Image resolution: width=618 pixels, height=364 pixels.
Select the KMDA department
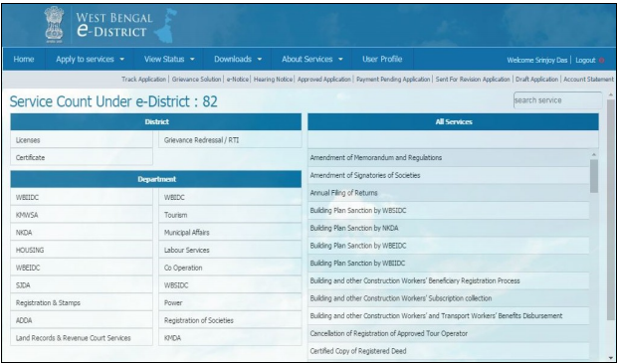[x=230, y=338]
